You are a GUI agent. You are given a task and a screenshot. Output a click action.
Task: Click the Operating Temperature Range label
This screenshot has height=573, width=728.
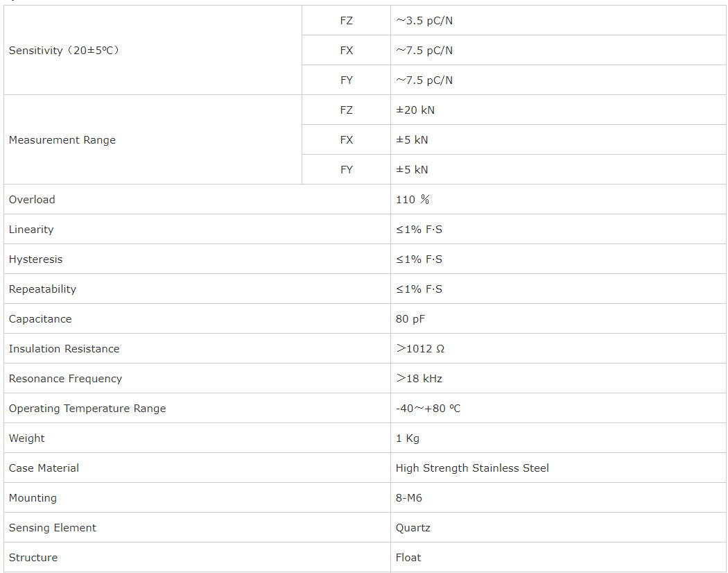point(87,409)
